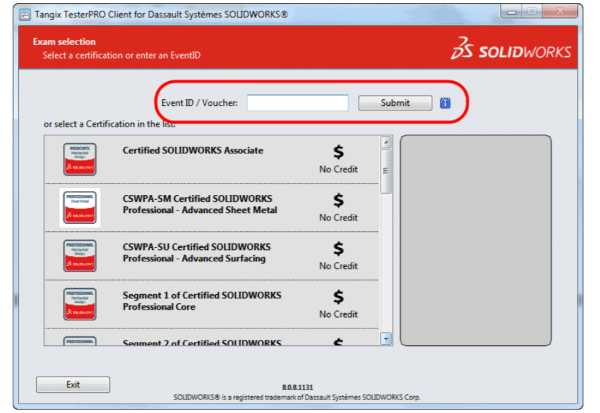Select the Segment 1 Professional Core badge icon
Screen dimensions: 600x413
pos(80,304)
